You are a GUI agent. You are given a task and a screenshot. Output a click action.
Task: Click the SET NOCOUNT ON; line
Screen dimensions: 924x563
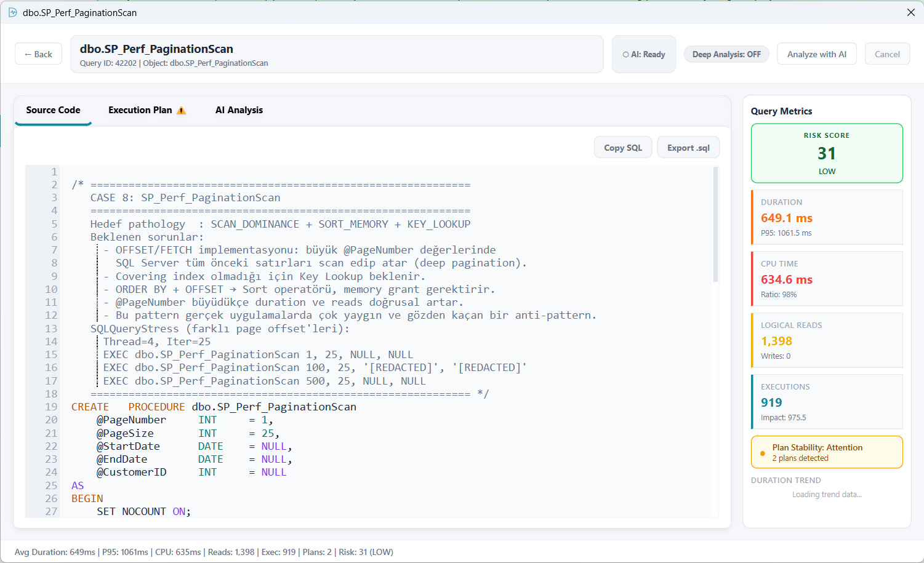(143, 511)
